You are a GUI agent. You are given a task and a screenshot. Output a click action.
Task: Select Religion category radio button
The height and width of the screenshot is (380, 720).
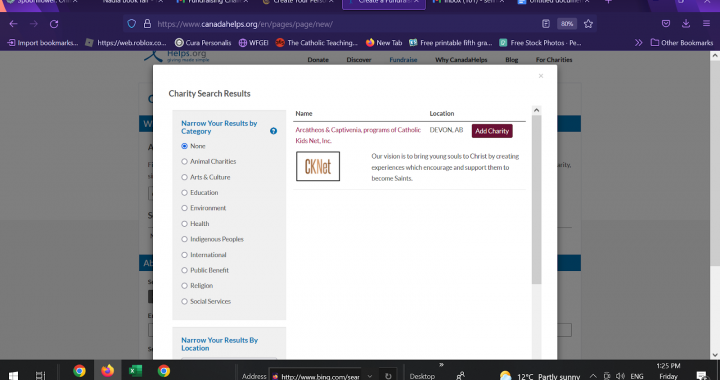click(x=185, y=285)
